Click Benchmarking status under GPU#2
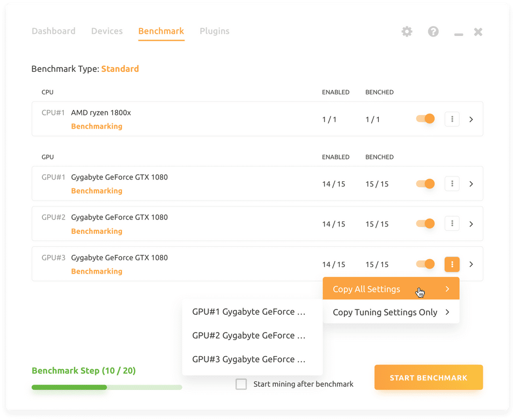 coord(97,231)
